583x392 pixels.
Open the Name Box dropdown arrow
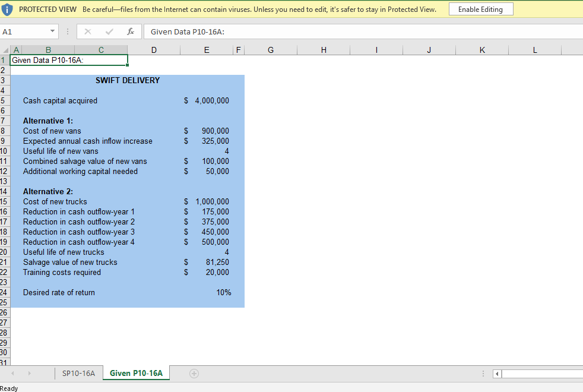(x=52, y=31)
